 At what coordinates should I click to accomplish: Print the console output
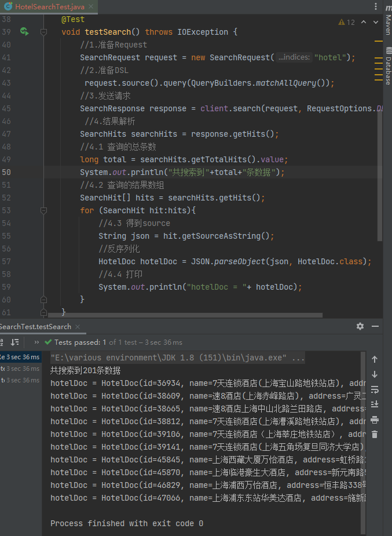(x=375, y=419)
